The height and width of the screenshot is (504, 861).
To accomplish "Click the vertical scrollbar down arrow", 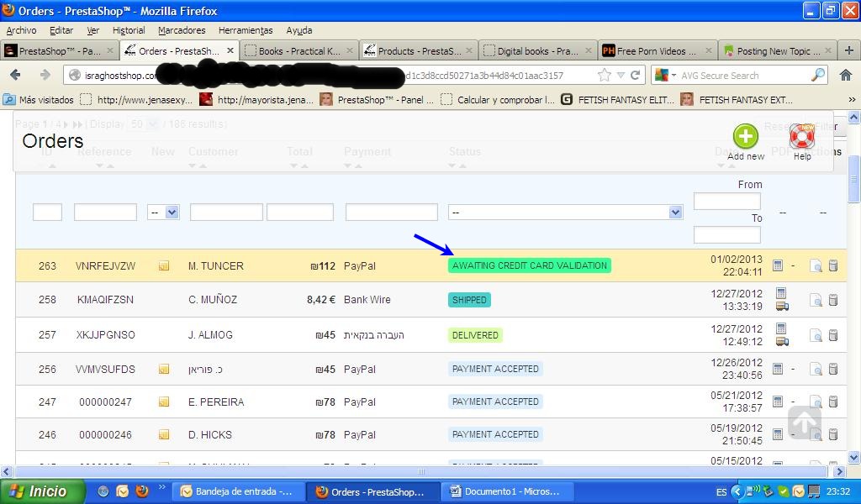I will click(854, 457).
